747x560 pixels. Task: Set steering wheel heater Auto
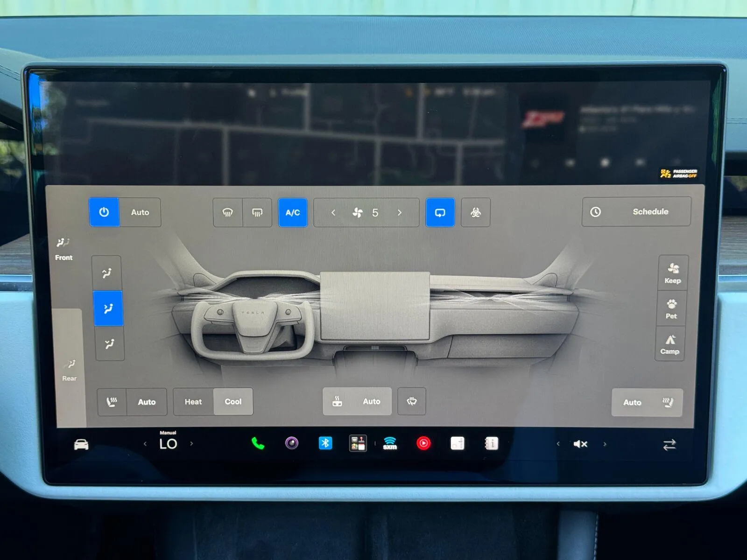tap(357, 401)
